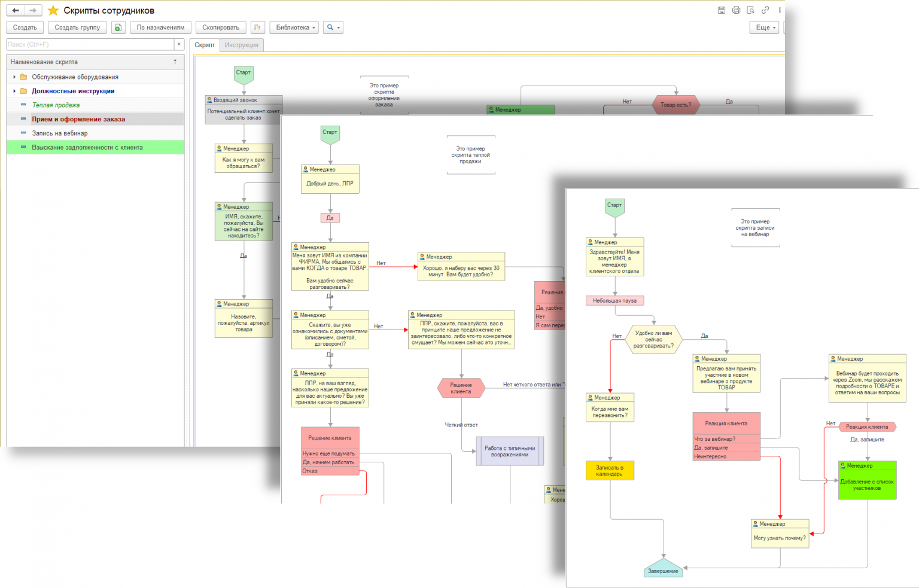The image size is (919, 588).
Task: Click the green document icon next to Создать группу
Action: (118, 28)
